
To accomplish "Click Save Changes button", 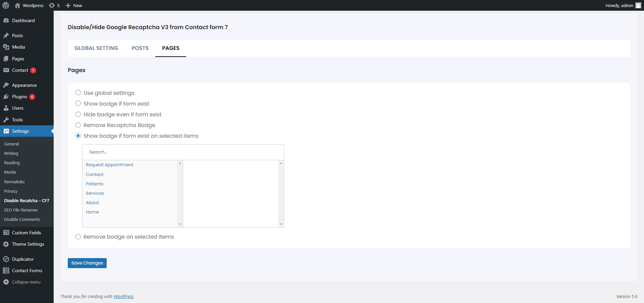I will (87, 263).
